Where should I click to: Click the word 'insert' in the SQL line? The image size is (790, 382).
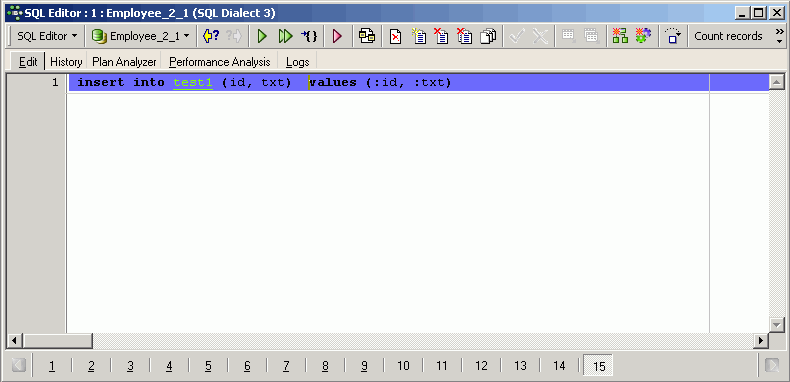pos(100,83)
